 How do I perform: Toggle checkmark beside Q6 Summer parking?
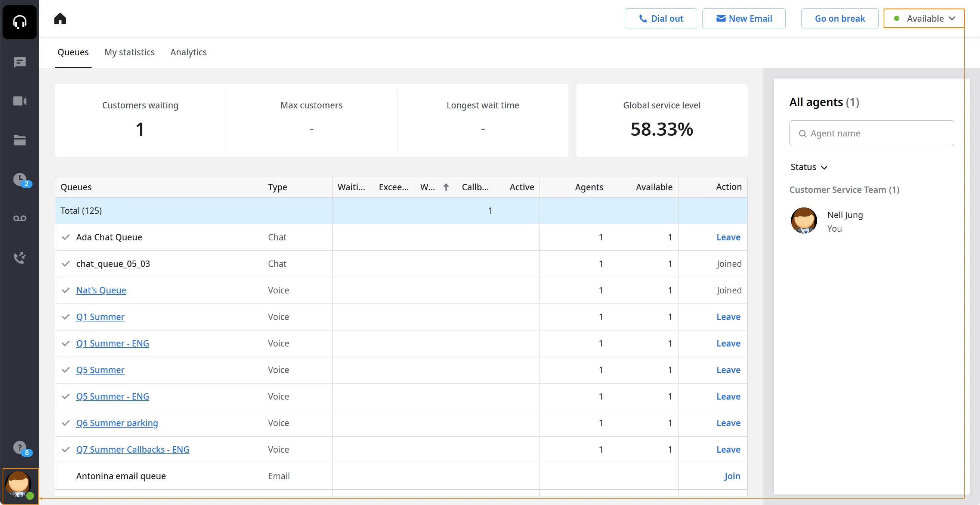click(66, 423)
